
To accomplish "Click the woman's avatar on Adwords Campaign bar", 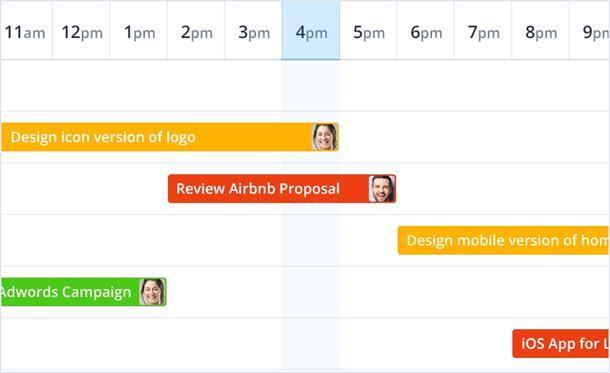I will [152, 292].
